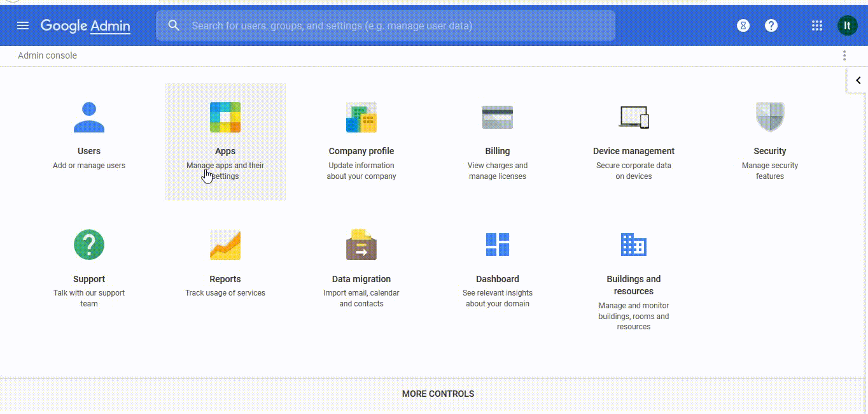868x414 pixels.
Task: Click the Dashboard title text
Action: [498, 279]
